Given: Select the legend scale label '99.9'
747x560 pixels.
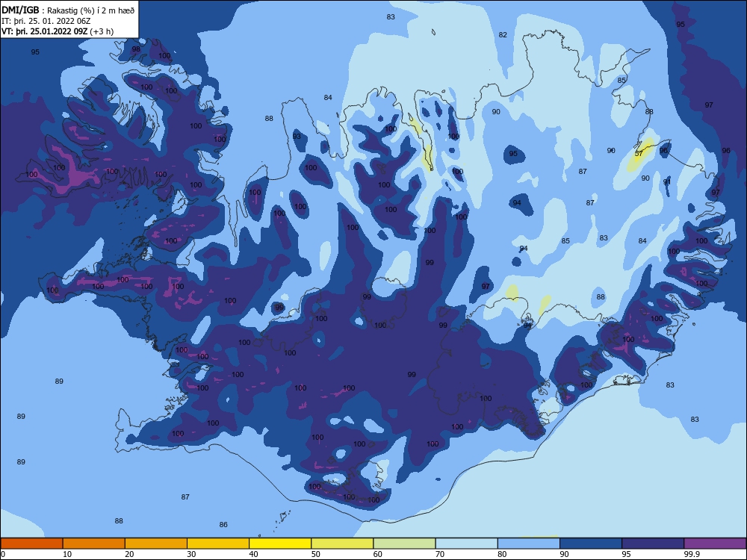Looking at the screenshot, I should [x=692, y=554].
